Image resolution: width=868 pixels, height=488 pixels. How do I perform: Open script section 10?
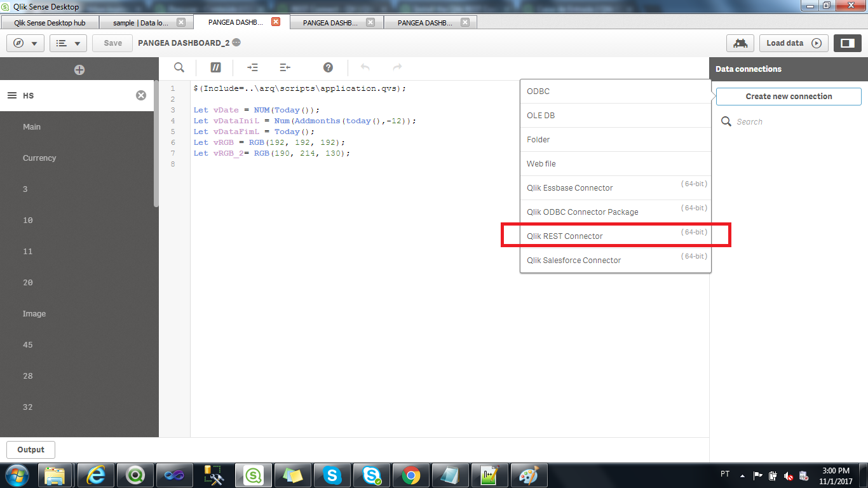tap(76, 220)
